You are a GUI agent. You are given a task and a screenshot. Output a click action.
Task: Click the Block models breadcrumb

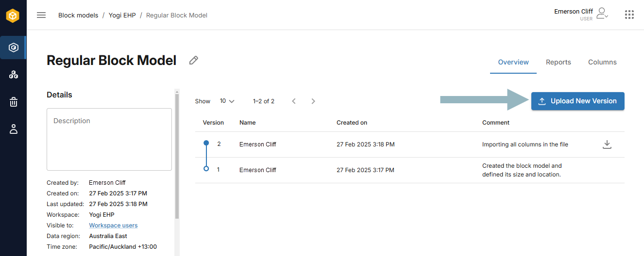[x=78, y=15]
